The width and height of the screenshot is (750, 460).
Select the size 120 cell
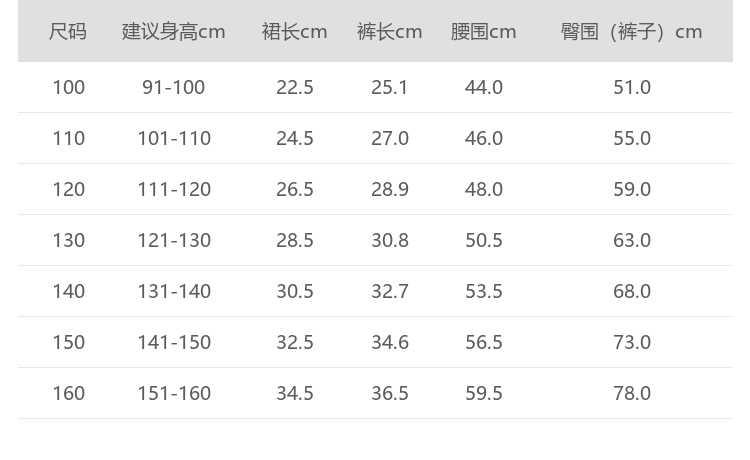pos(68,189)
